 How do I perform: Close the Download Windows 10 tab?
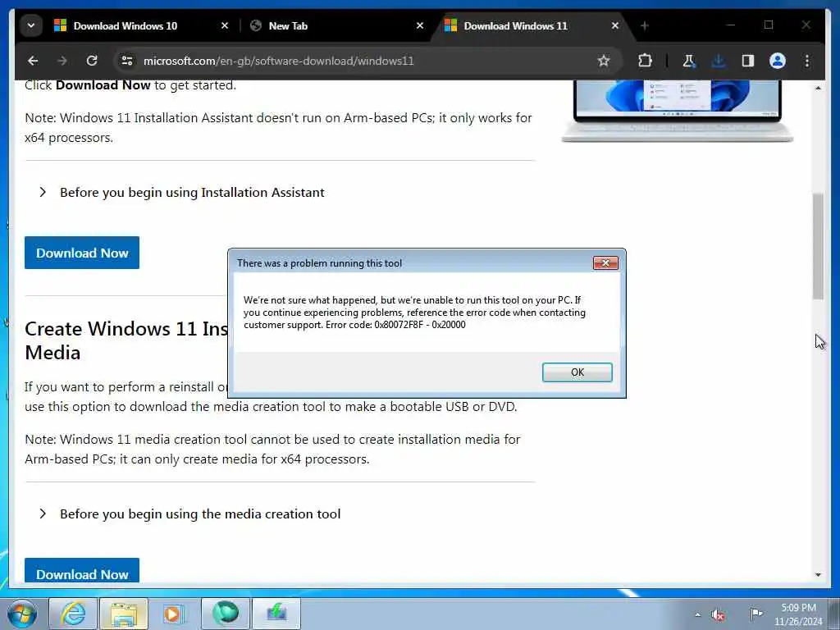[x=225, y=25]
